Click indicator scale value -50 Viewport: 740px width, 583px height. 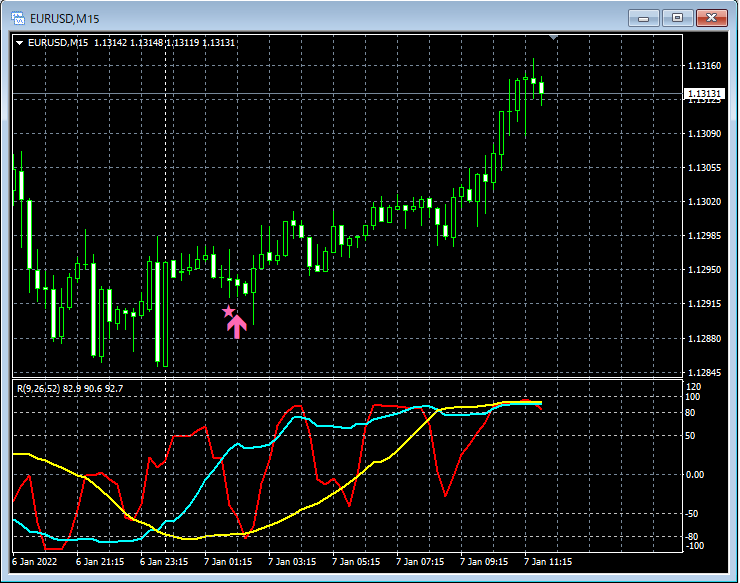691,514
